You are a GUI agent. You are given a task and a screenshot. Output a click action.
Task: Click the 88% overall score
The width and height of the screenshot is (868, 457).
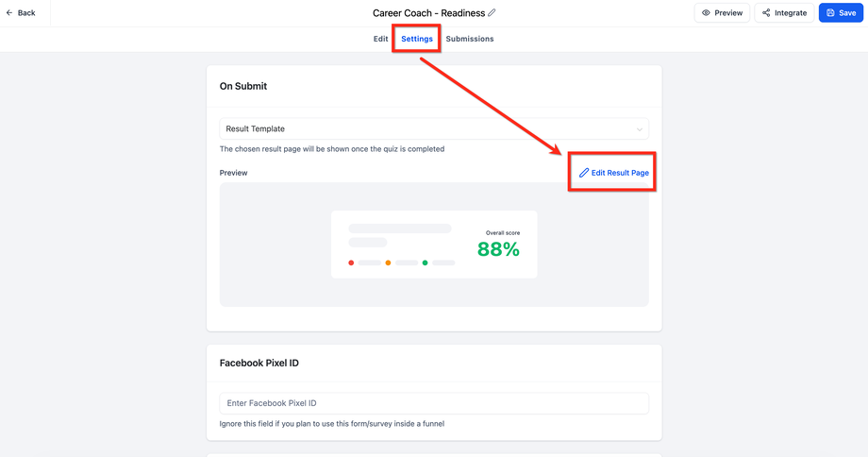point(498,249)
